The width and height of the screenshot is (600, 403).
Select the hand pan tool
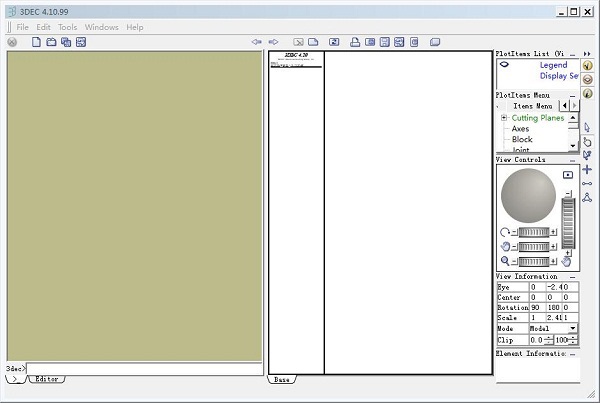(587, 141)
